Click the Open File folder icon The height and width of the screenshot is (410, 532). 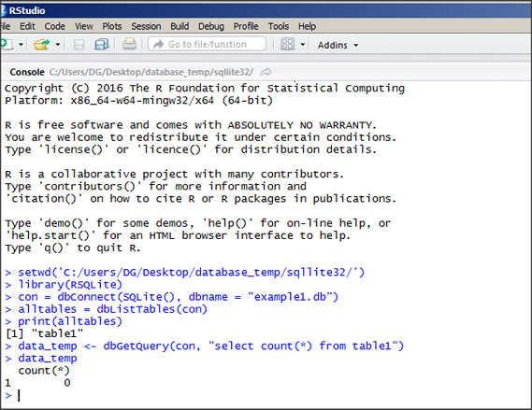tap(41, 45)
